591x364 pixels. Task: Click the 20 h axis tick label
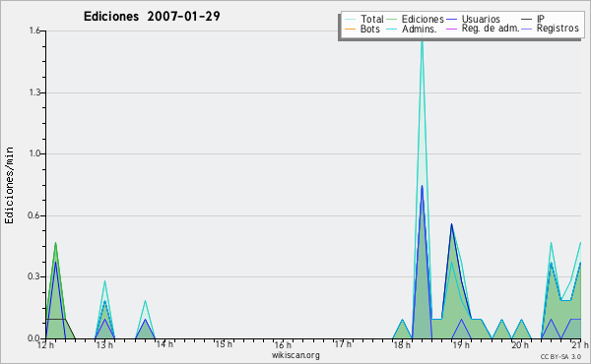pos(520,345)
